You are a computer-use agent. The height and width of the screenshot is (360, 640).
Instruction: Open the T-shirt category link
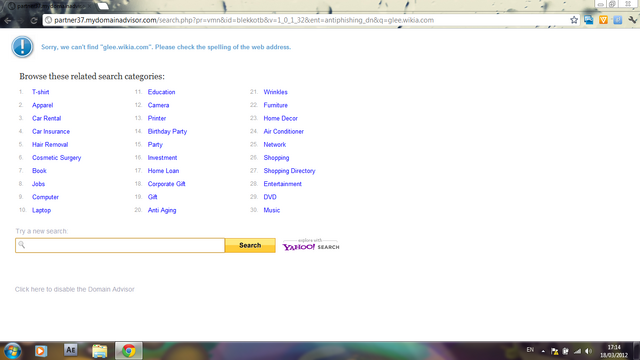(x=40, y=92)
